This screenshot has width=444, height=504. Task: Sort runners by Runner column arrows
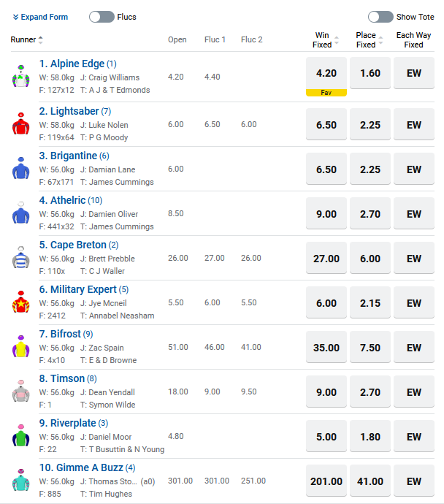(x=41, y=40)
